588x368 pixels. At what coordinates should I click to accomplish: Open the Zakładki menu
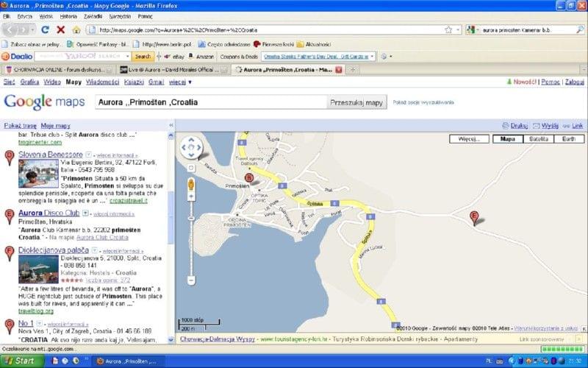pos(93,15)
